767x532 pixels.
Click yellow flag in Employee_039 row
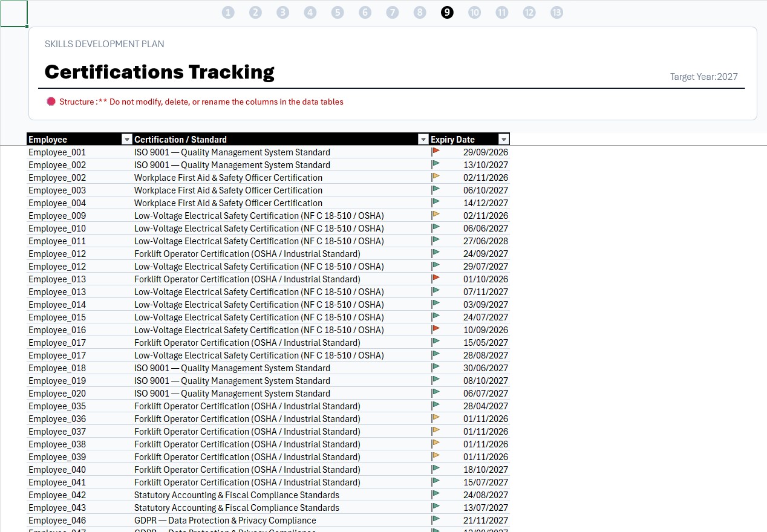click(x=436, y=456)
